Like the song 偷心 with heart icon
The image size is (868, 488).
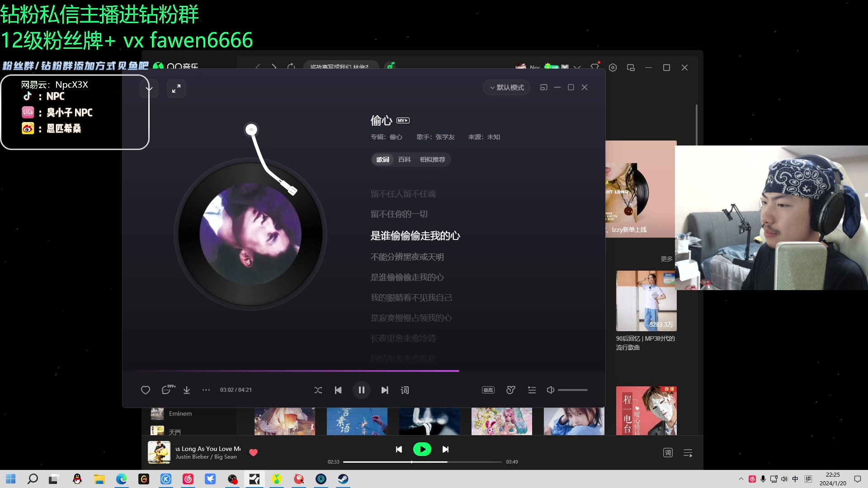pos(145,390)
